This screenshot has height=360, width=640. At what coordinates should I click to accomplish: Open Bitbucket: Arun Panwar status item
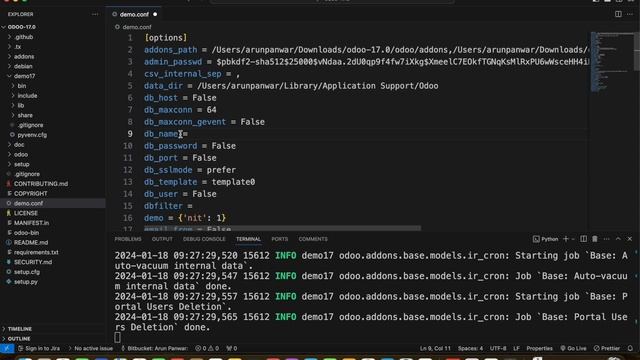[x=154, y=349]
